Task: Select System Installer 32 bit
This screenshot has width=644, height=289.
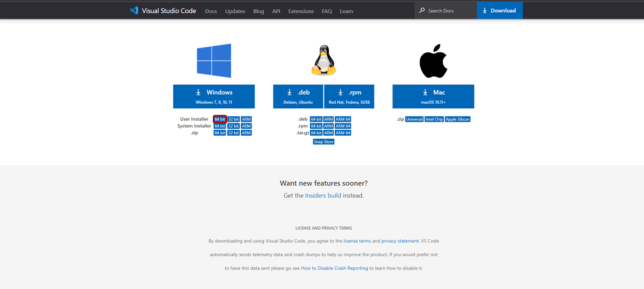Action: pyautogui.click(x=234, y=126)
